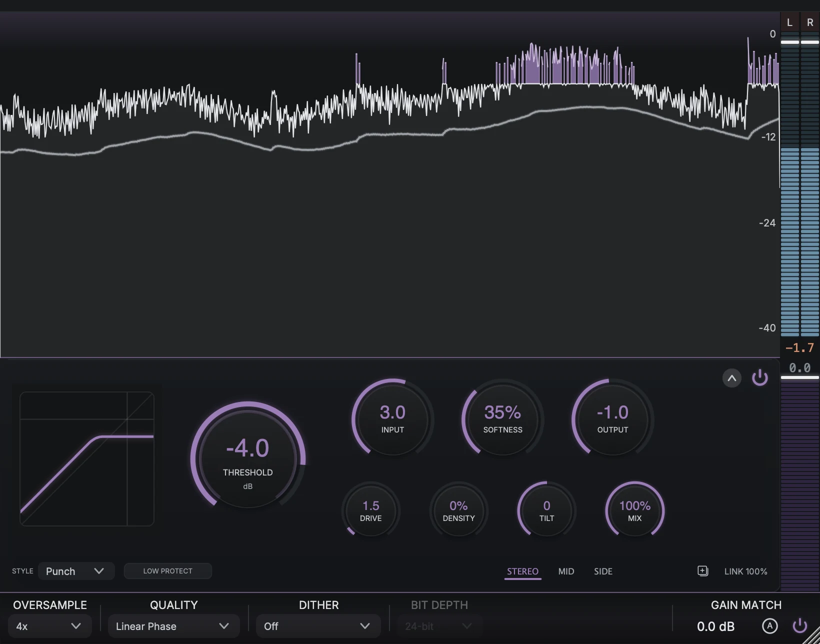Enable Low Protect
The image size is (820, 644).
point(168,571)
